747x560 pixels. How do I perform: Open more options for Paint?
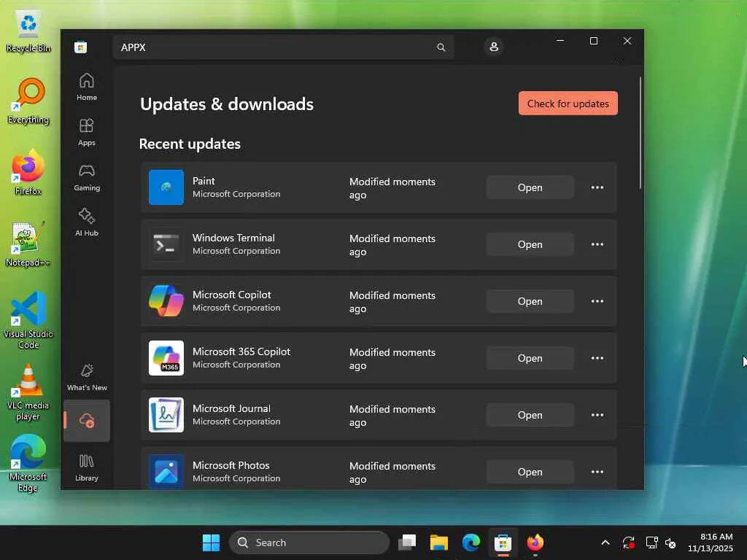(597, 187)
